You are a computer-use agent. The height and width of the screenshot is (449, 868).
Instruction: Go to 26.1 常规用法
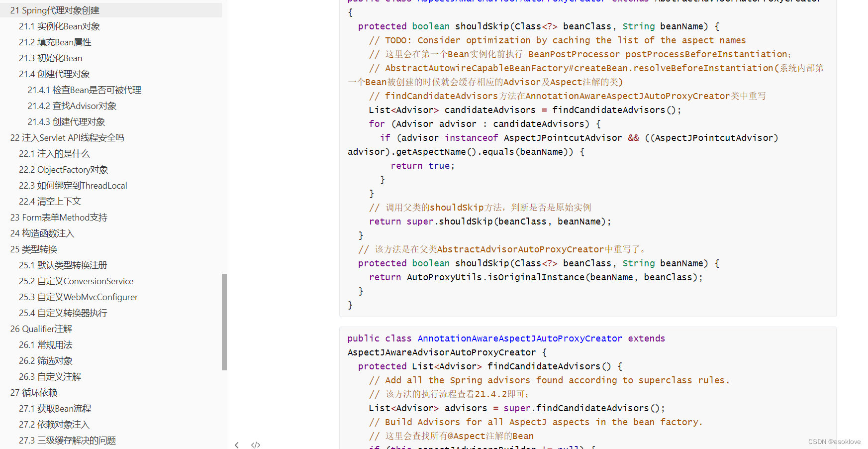(x=46, y=345)
